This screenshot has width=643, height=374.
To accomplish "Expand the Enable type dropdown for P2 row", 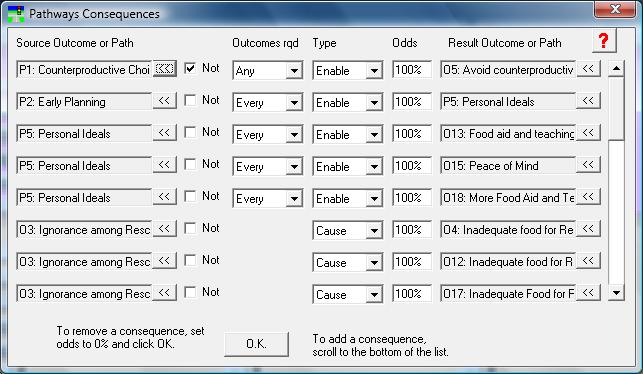I will 347,103.
